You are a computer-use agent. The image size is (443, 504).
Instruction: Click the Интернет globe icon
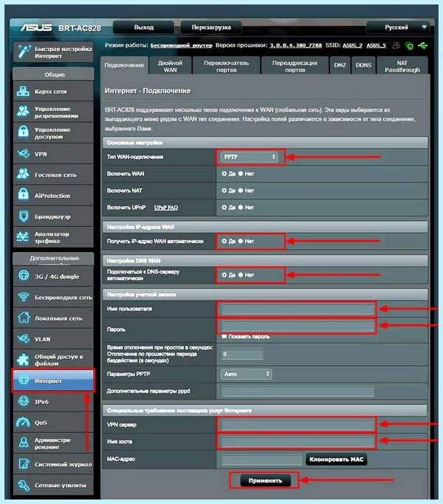coord(24,380)
